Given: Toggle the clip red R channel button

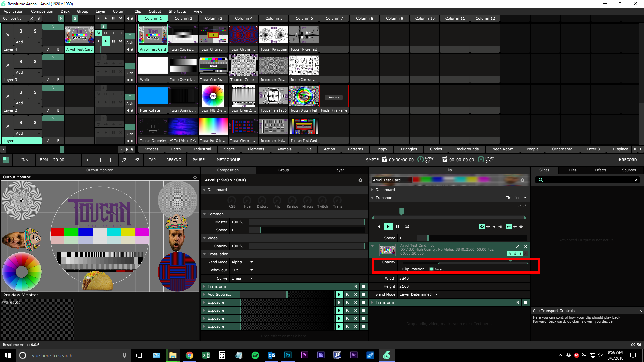Looking at the screenshot, I should pos(510,254).
